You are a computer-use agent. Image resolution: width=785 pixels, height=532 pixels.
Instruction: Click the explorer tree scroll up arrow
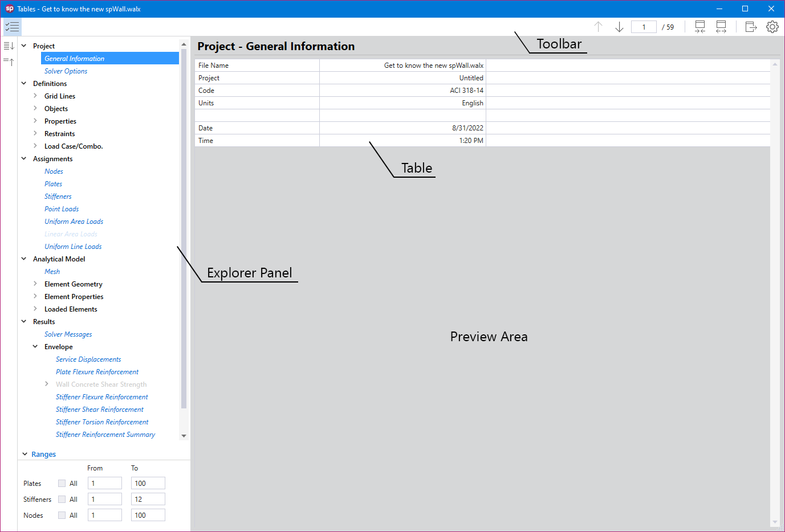184,44
